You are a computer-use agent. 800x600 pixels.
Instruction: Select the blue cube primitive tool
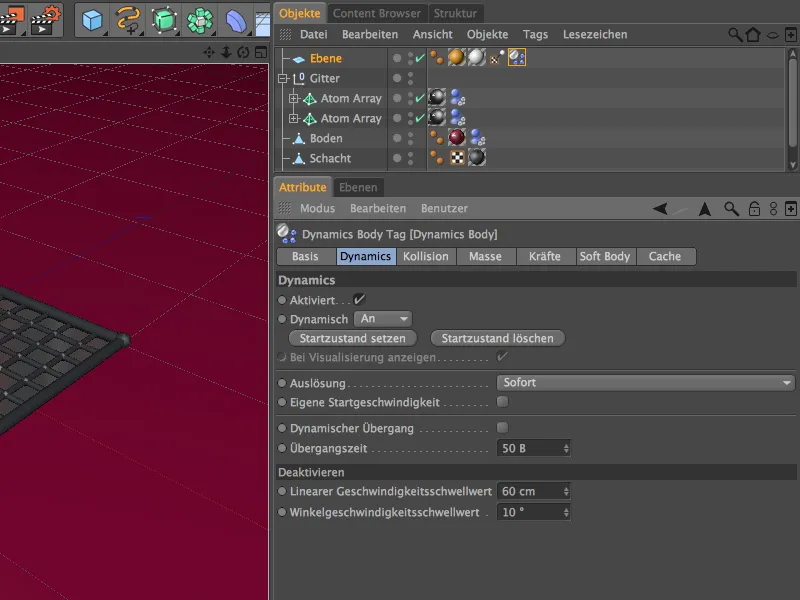[x=92, y=20]
